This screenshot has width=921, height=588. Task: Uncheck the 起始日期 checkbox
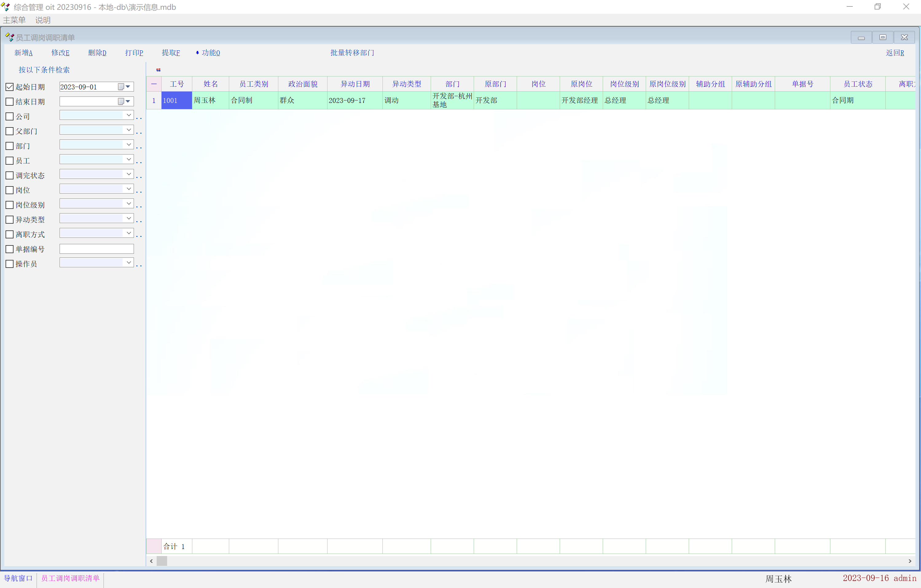coord(10,87)
